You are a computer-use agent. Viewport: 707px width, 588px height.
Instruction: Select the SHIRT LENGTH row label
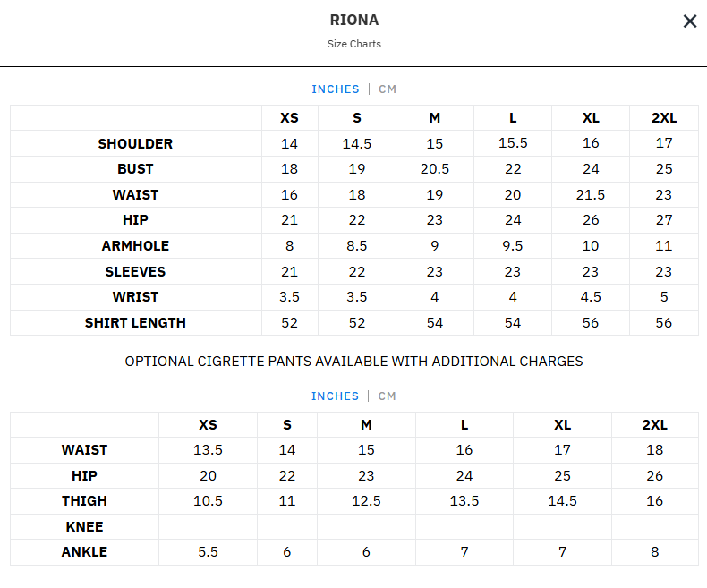click(x=135, y=323)
